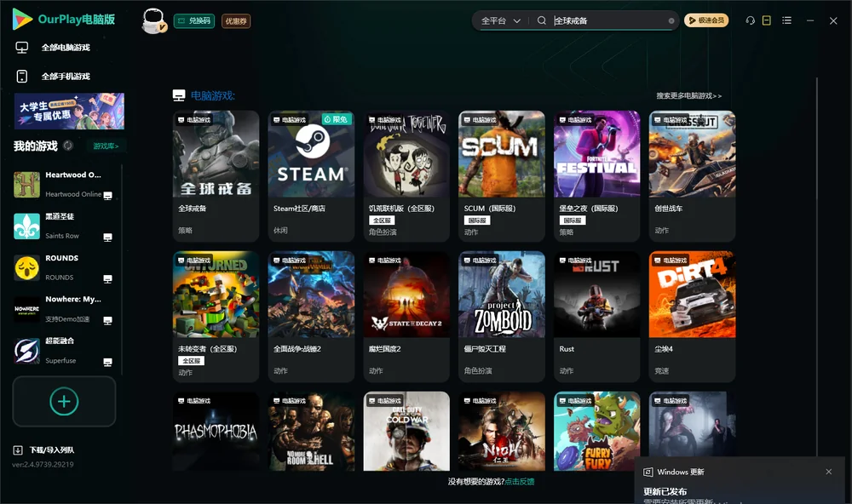This screenshot has width=852, height=504.
Task: Click PC icon on ROUNDS row
Action: [x=107, y=278]
